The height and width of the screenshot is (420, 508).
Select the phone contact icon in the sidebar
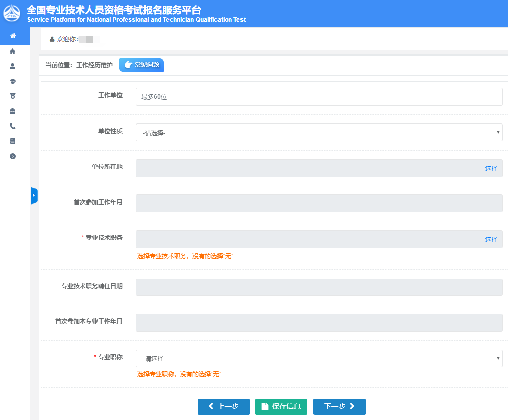(12, 126)
